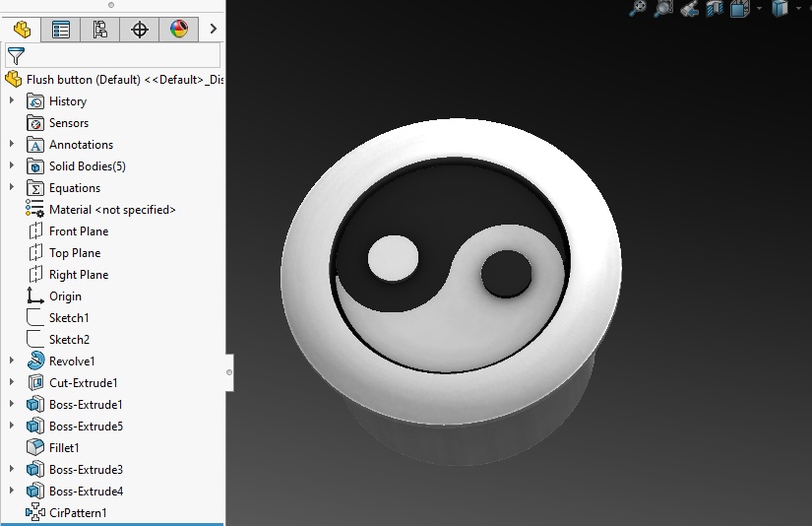
Task: Click the Cut-Extrude1 feature icon
Action: tap(35, 382)
